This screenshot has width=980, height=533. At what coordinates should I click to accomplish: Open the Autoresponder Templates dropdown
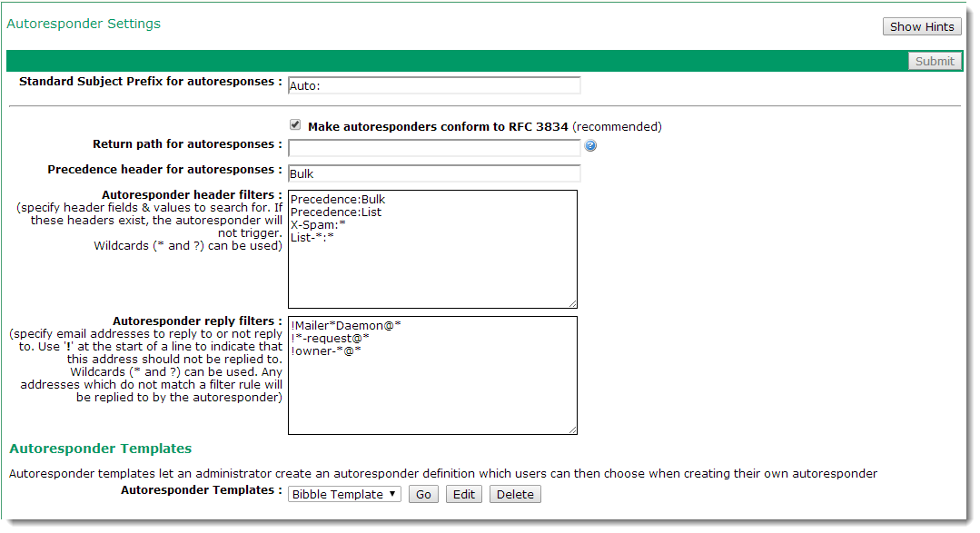[x=344, y=494]
